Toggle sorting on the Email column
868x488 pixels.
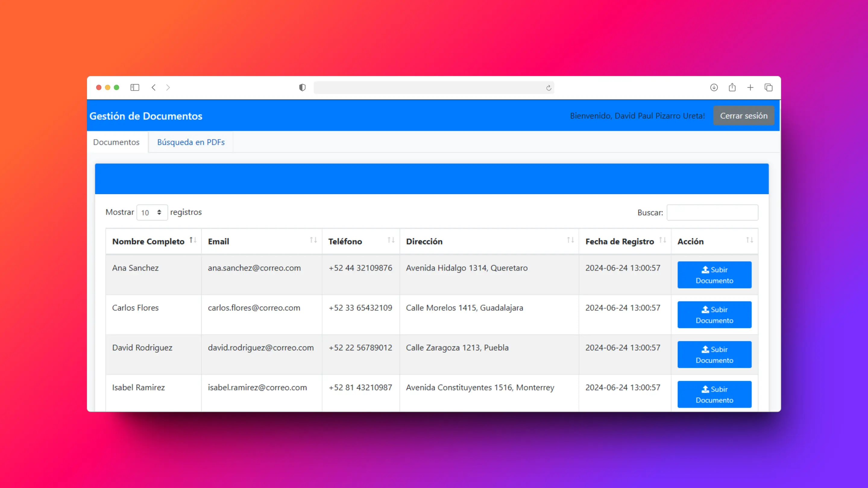(x=313, y=240)
